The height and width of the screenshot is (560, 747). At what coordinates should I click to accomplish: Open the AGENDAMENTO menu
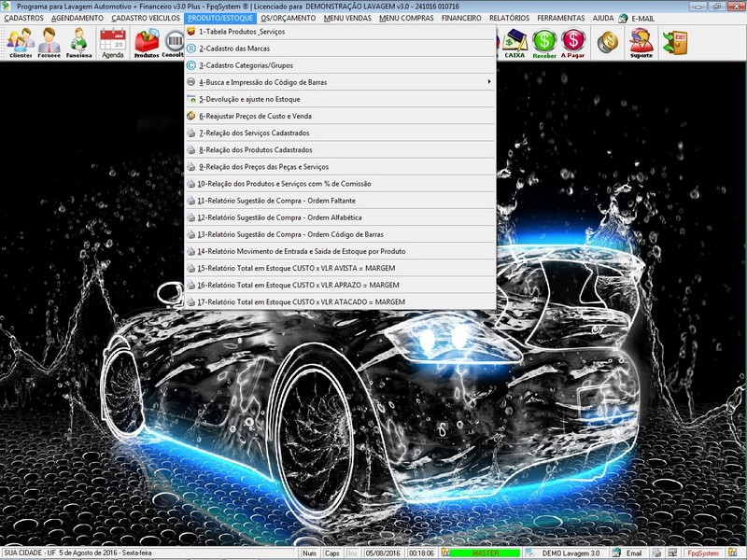pos(78,18)
